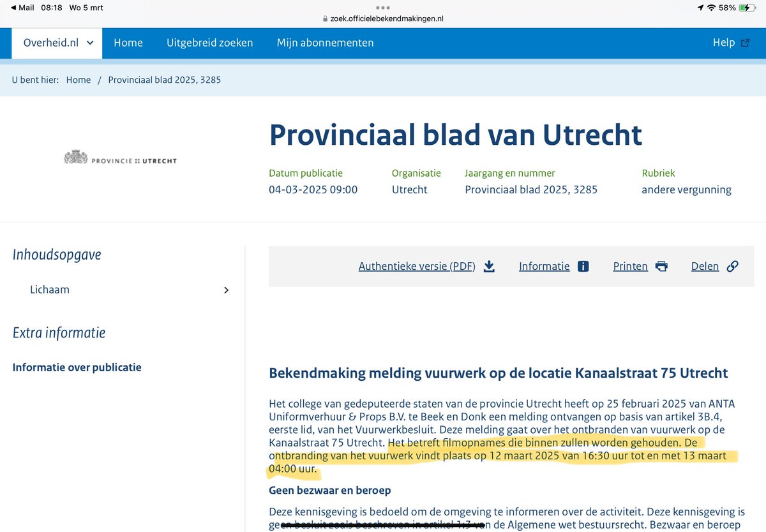766x532 pixels.
Task: Open the Overheid.nl site dropdown
Action: point(56,43)
